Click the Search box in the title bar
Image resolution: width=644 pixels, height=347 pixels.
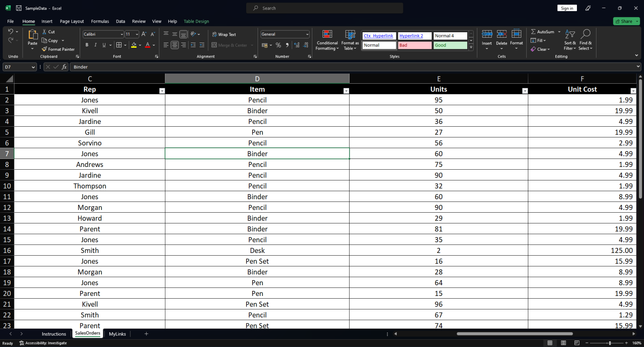pos(325,8)
